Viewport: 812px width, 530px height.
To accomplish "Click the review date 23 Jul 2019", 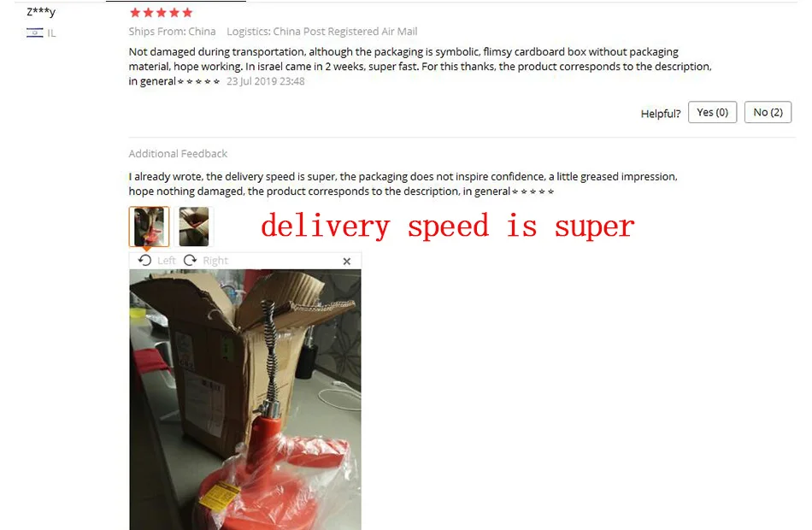I will tap(266, 81).
